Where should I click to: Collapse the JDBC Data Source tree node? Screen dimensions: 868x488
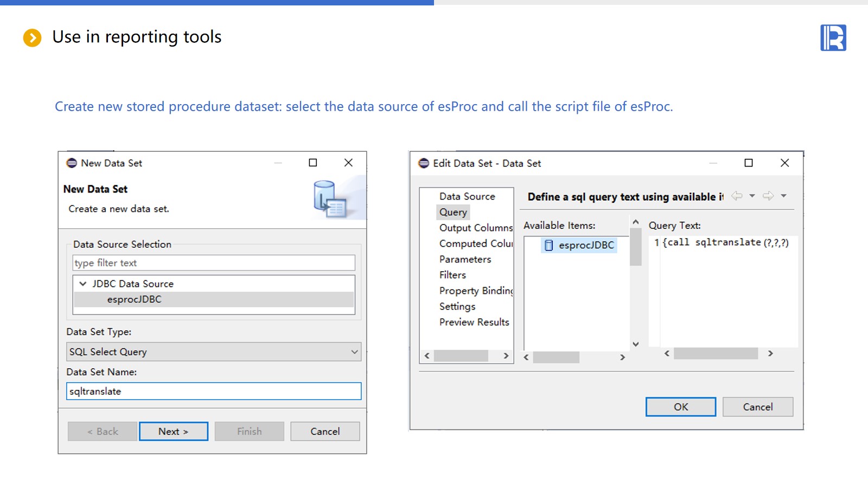(x=83, y=284)
